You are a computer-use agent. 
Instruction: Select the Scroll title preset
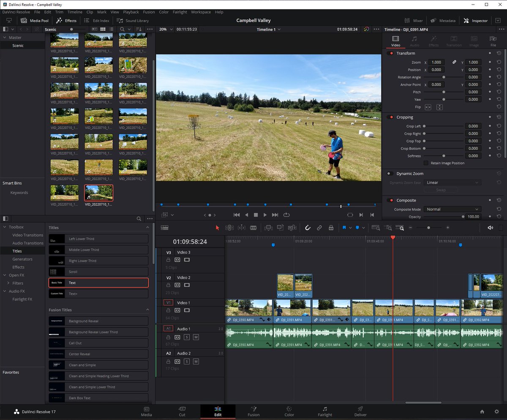98,272
